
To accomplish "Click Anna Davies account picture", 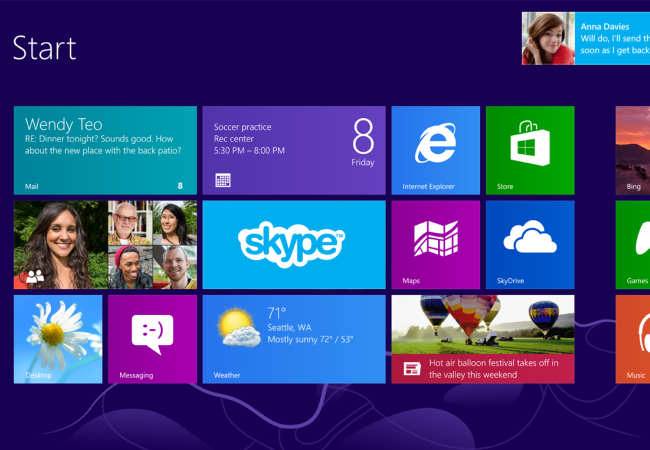I will click(548, 38).
